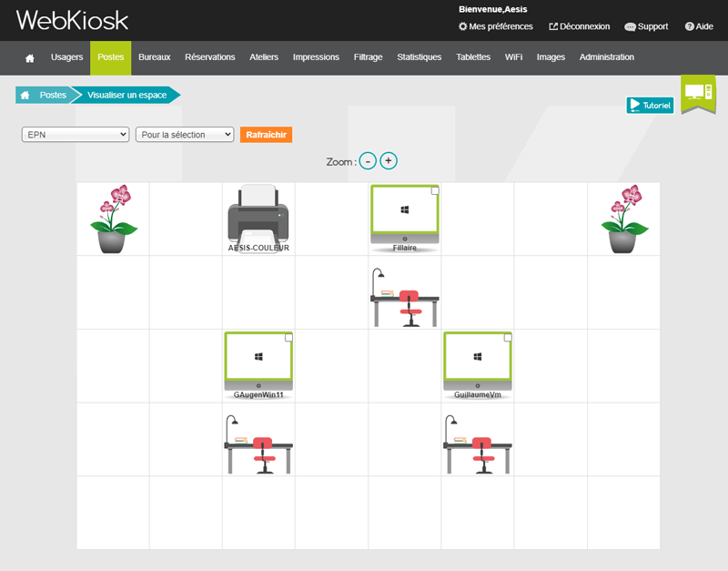Click the 'Bienvenue,Aesis' greeting text

(492, 9)
